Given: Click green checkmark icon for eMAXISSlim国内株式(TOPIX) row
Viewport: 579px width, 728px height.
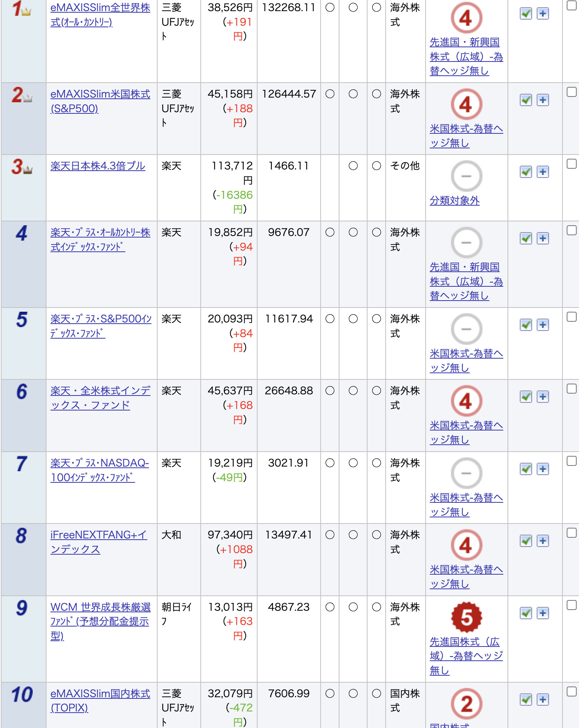Looking at the screenshot, I should pyautogui.click(x=526, y=700).
